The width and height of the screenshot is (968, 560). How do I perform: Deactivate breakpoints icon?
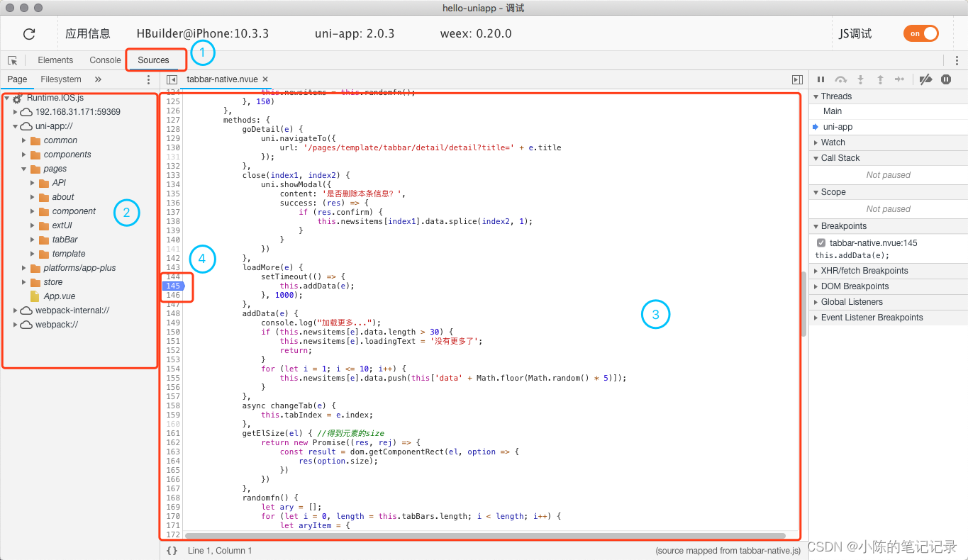(x=925, y=79)
